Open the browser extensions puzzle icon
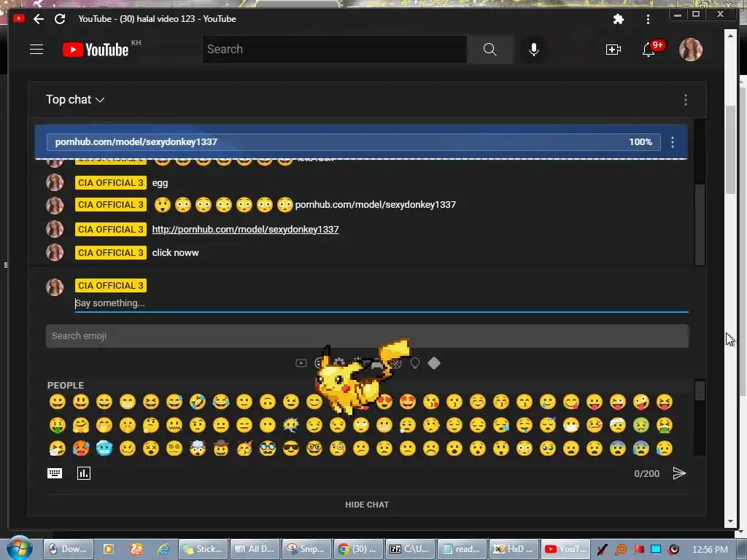The width and height of the screenshot is (747, 560). [x=618, y=19]
